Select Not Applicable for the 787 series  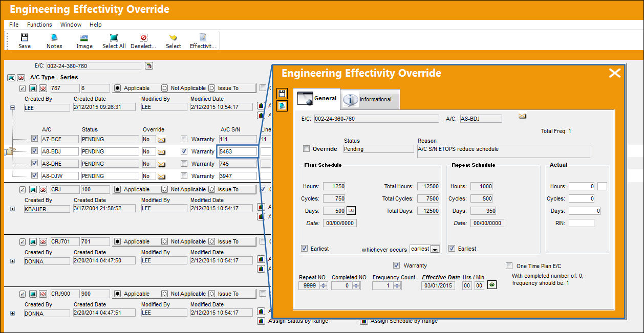164,88
